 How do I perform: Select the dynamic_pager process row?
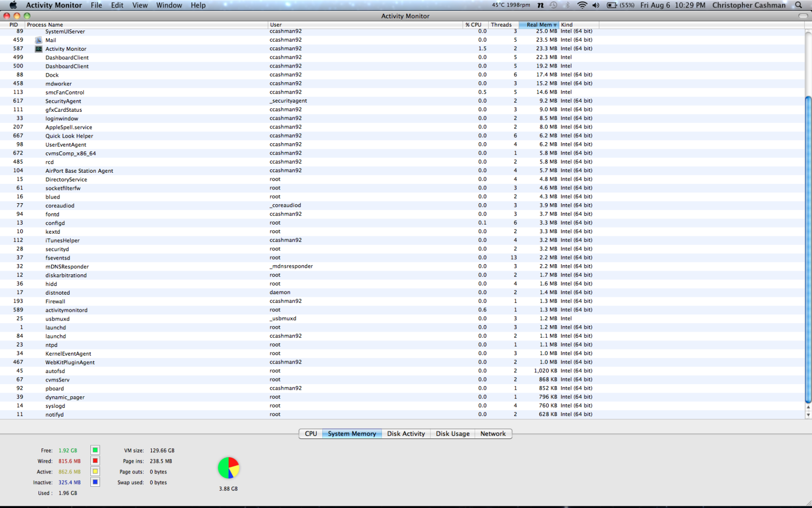(402, 397)
